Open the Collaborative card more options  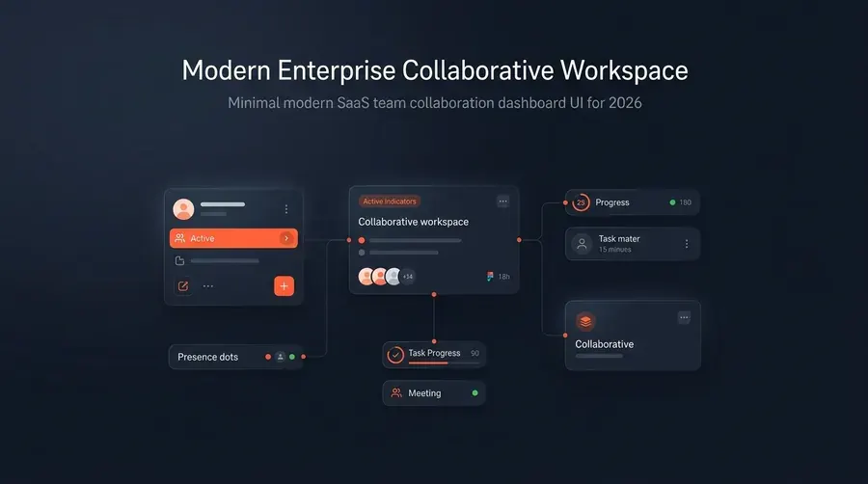pos(684,317)
